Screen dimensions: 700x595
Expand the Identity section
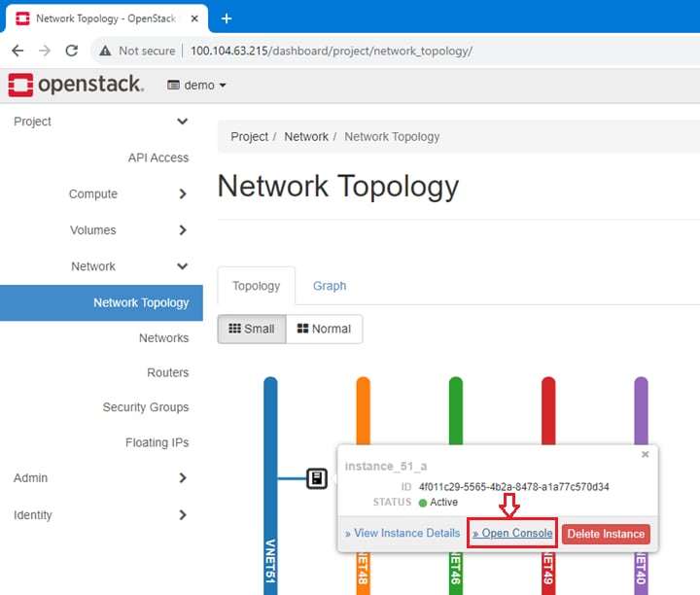(101, 515)
